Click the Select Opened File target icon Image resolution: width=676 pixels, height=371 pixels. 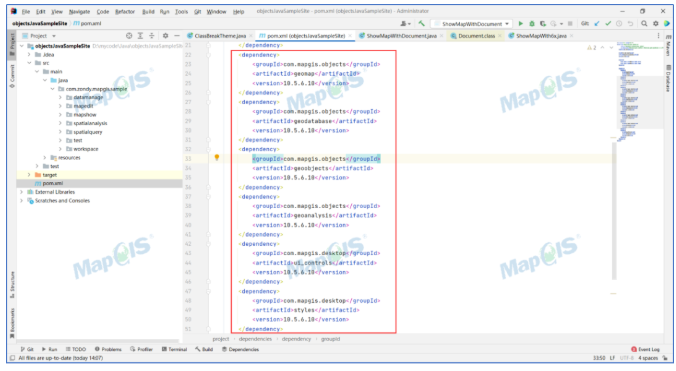[x=129, y=36]
